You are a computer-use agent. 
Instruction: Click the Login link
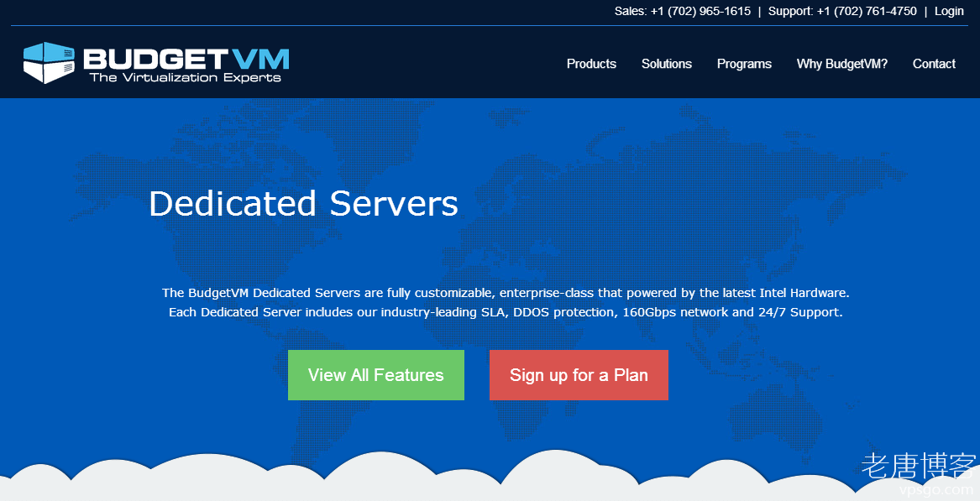click(949, 11)
